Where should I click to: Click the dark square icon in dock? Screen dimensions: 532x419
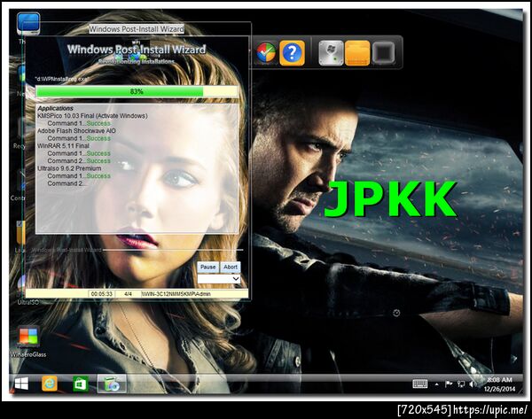(384, 52)
